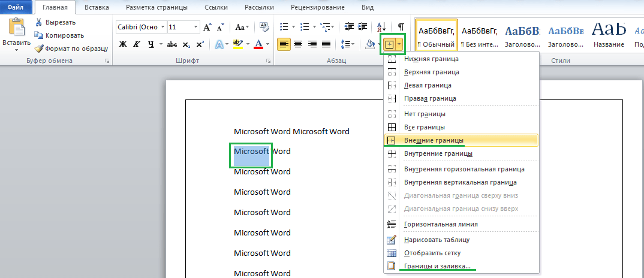Align text left

click(284, 44)
